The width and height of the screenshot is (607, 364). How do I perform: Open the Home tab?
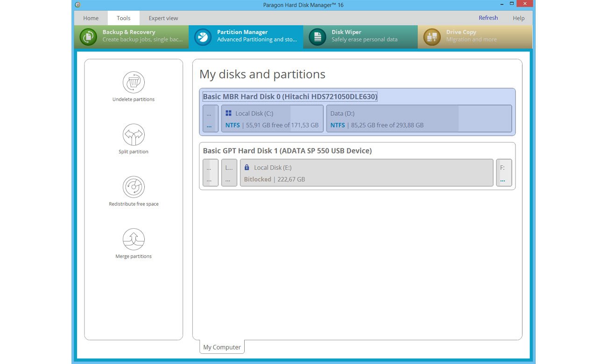pos(91,18)
